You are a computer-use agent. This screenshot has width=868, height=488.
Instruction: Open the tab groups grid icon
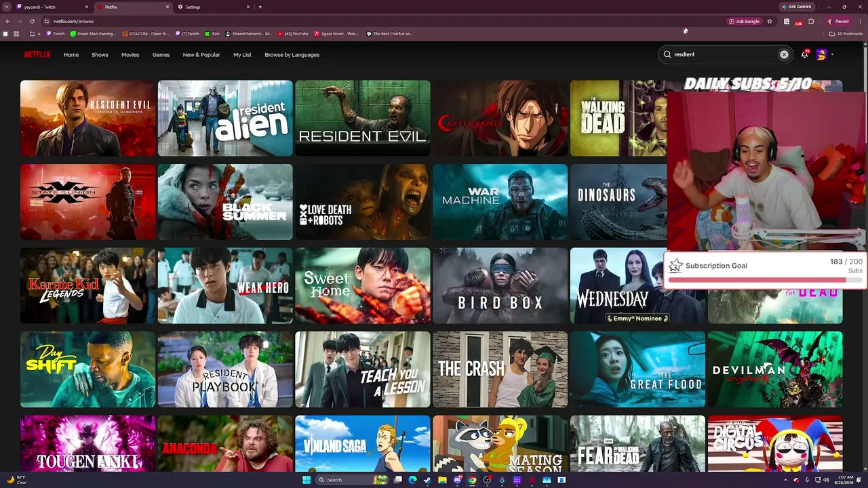pos(16,34)
